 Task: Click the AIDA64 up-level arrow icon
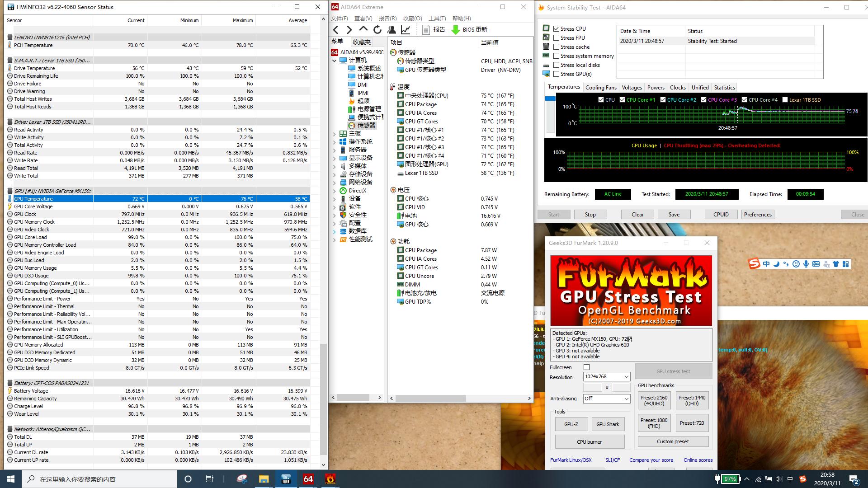pyautogui.click(x=363, y=29)
